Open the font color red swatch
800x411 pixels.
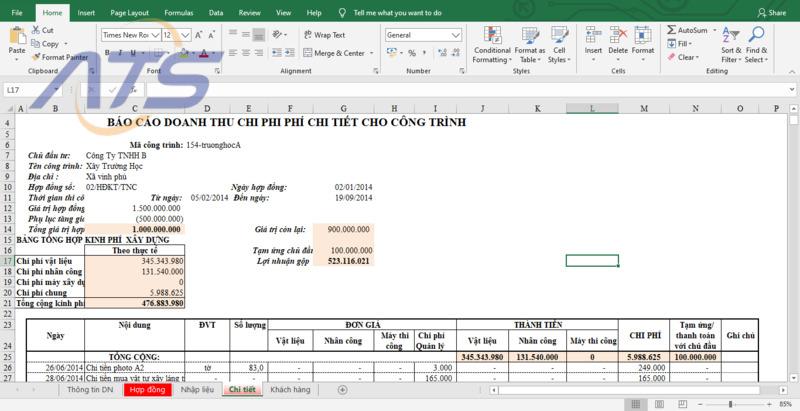[203, 53]
